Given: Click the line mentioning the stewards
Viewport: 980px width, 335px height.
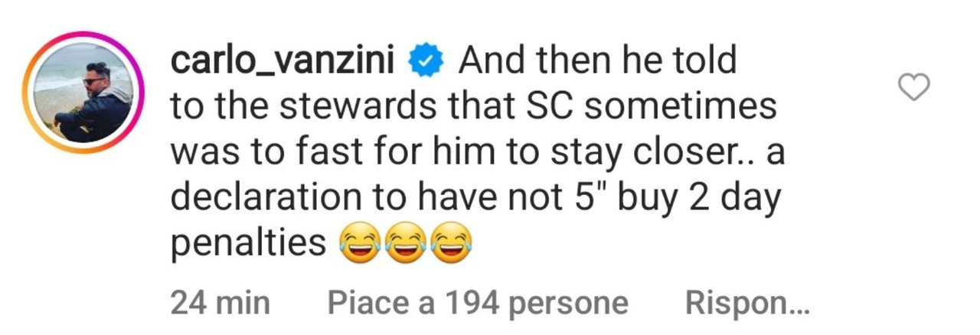Looking at the screenshot, I should click(473, 107).
